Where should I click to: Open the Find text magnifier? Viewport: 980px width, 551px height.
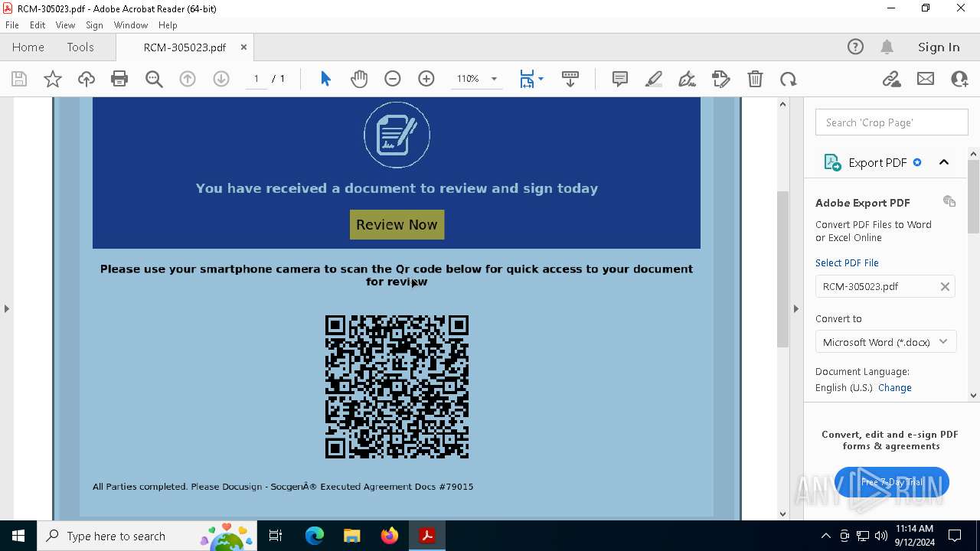(x=154, y=79)
